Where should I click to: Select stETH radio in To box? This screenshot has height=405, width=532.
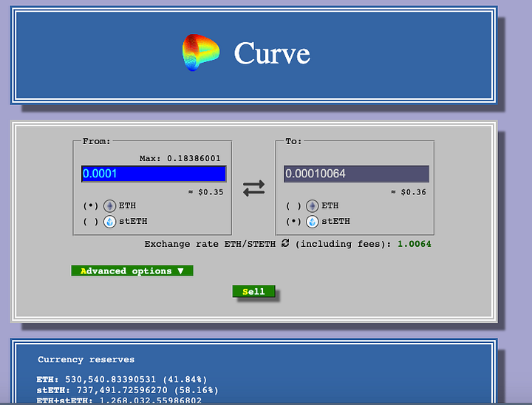[x=293, y=221]
